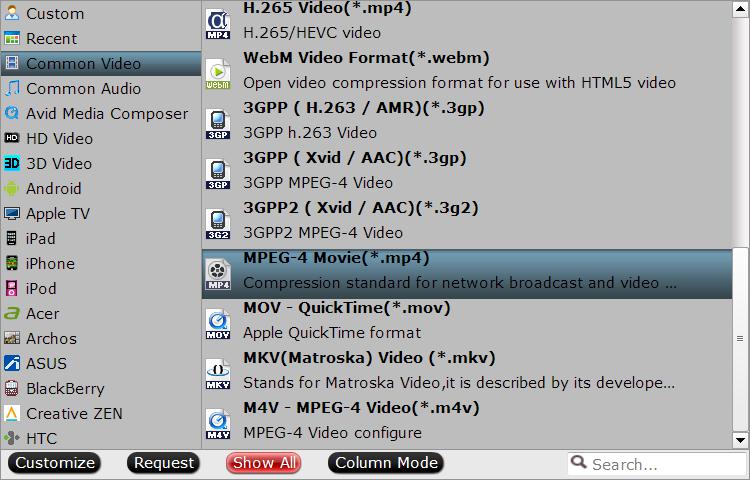The image size is (750, 480).
Task: Click the scrollbar down arrow
Action: (x=740, y=440)
